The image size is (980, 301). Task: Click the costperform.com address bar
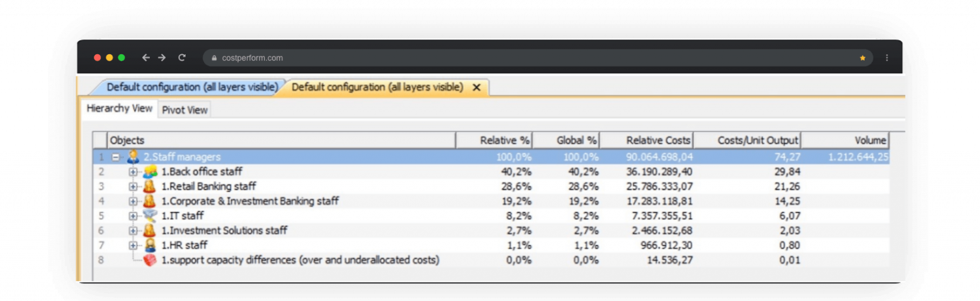[x=447, y=58]
